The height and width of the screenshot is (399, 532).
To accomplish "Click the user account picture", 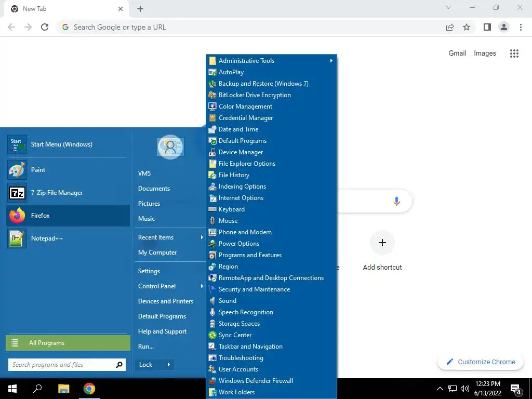I will 170,147.
